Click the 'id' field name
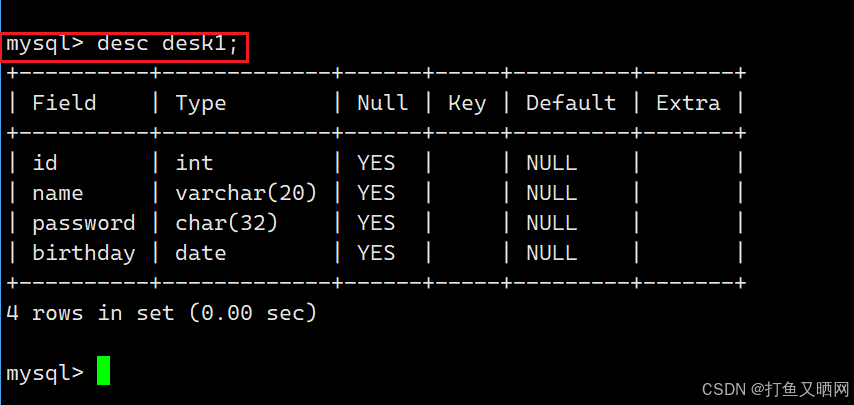This screenshot has width=854, height=405. (x=45, y=163)
